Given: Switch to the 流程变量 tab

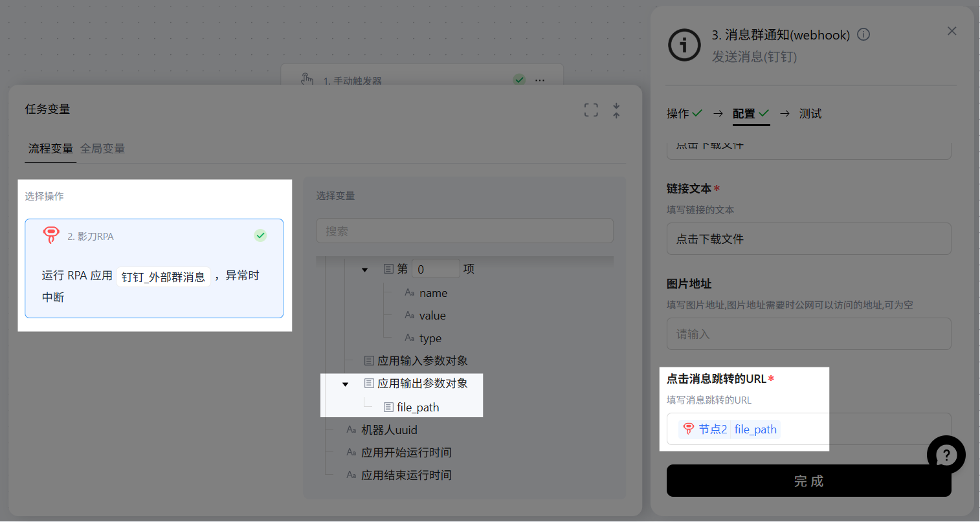Looking at the screenshot, I should (x=50, y=149).
